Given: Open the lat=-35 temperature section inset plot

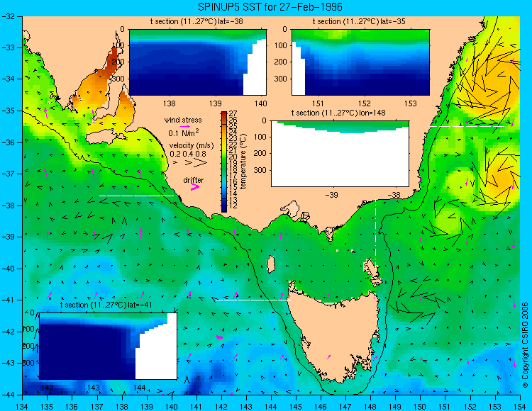Looking at the screenshot, I should pos(360,62).
